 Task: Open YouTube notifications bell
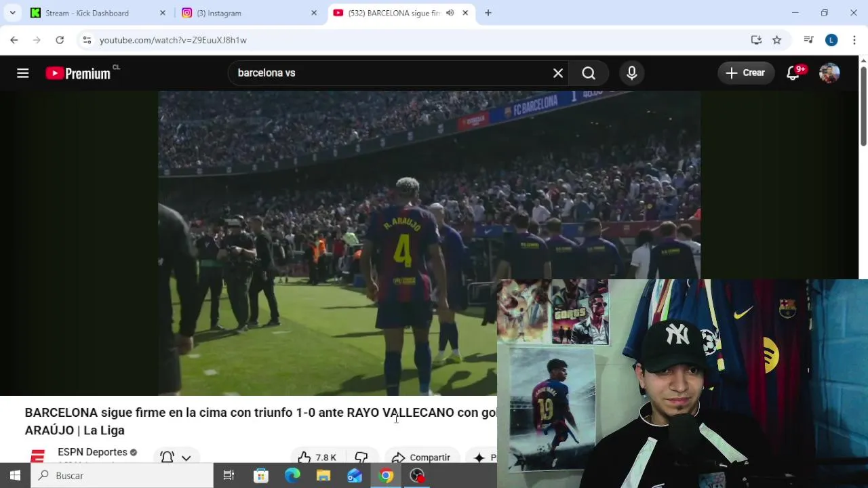click(x=793, y=73)
